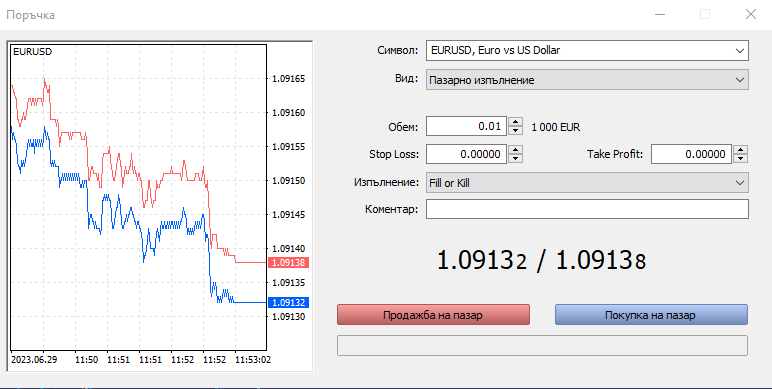Viewport: 772px width, 389px height.
Task: Click the blue bid price label 1.09132
Action: click(x=289, y=302)
